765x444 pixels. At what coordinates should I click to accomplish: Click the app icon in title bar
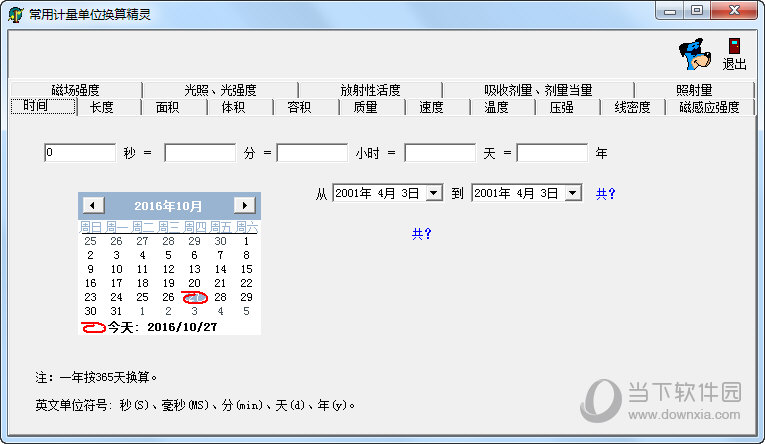(16, 14)
